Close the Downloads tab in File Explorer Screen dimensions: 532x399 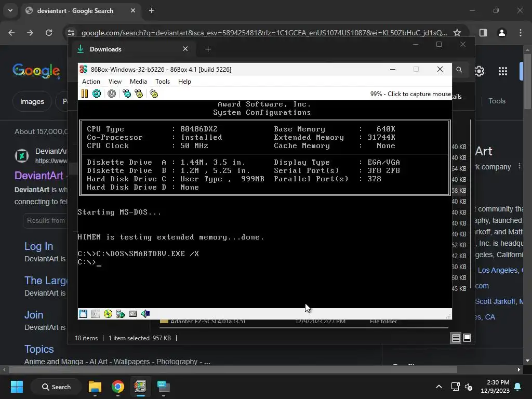point(185,49)
